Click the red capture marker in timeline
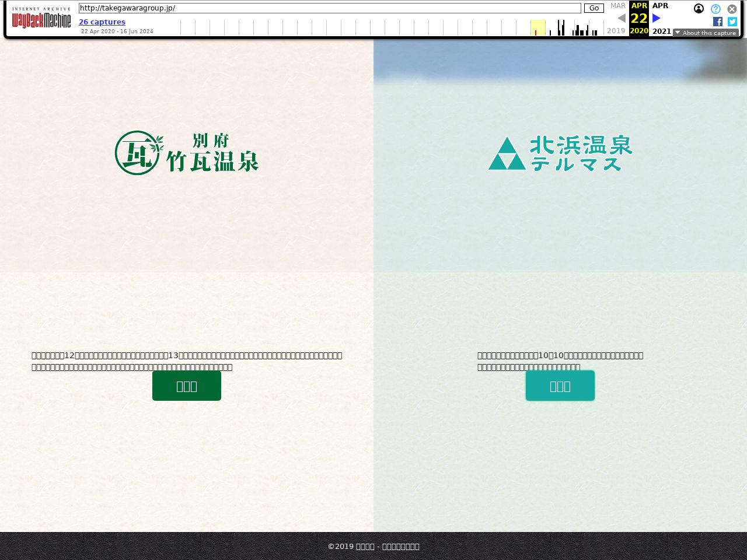 click(536, 33)
